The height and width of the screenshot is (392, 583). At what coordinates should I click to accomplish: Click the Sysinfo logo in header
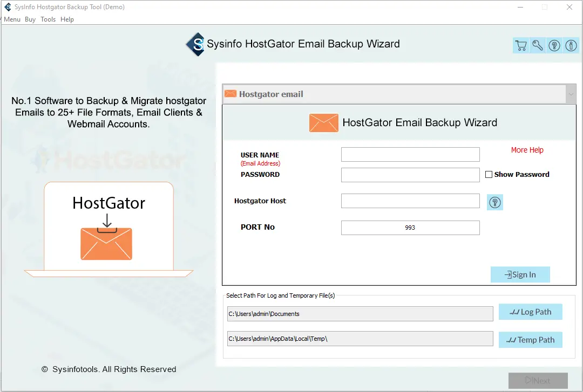[x=195, y=44]
